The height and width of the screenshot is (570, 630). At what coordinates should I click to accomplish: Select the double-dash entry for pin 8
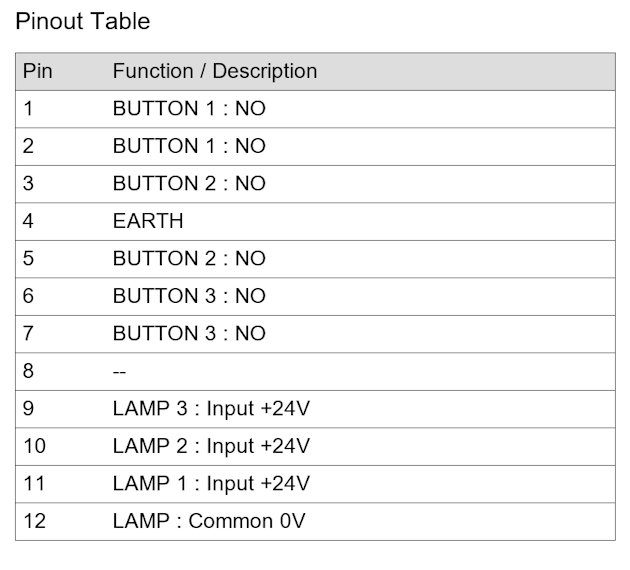click(x=119, y=372)
